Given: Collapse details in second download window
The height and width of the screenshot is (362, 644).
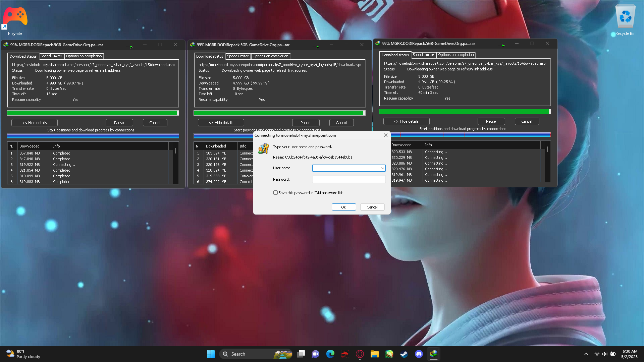Looking at the screenshot, I should click(221, 123).
